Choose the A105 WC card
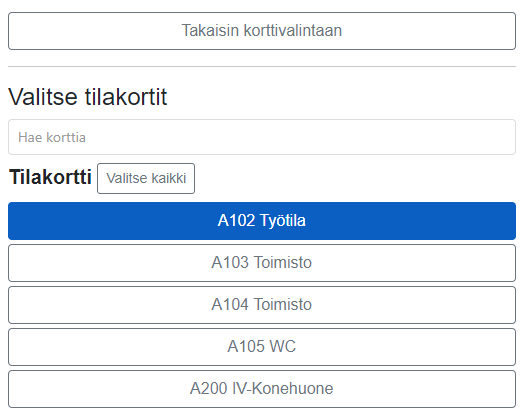 [262, 347]
